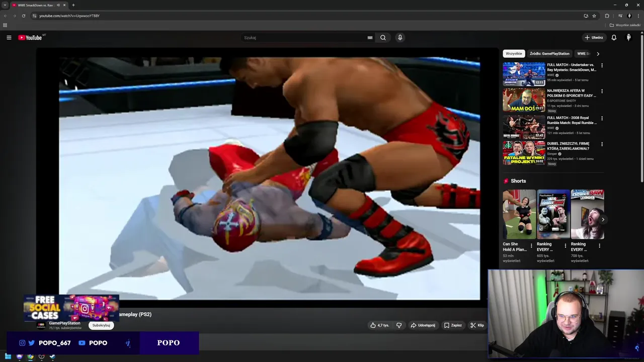Select the Źródło: GamePlayStation chip

(x=549, y=54)
